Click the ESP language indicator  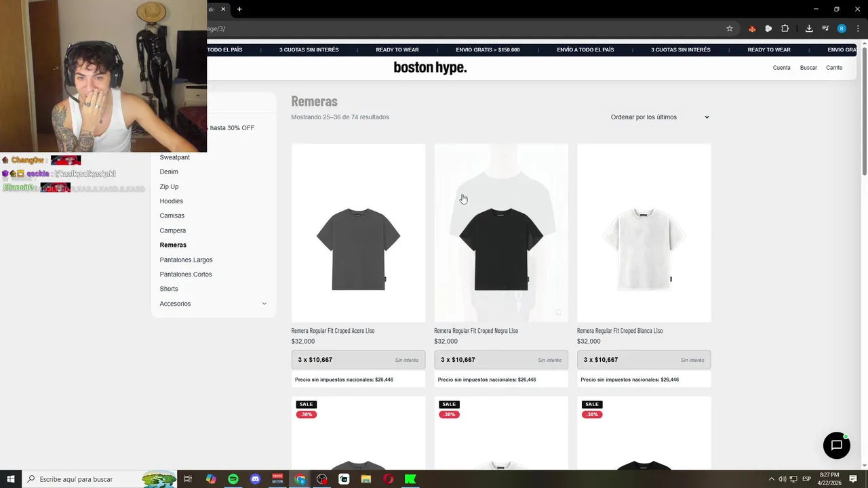tap(806, 479)
